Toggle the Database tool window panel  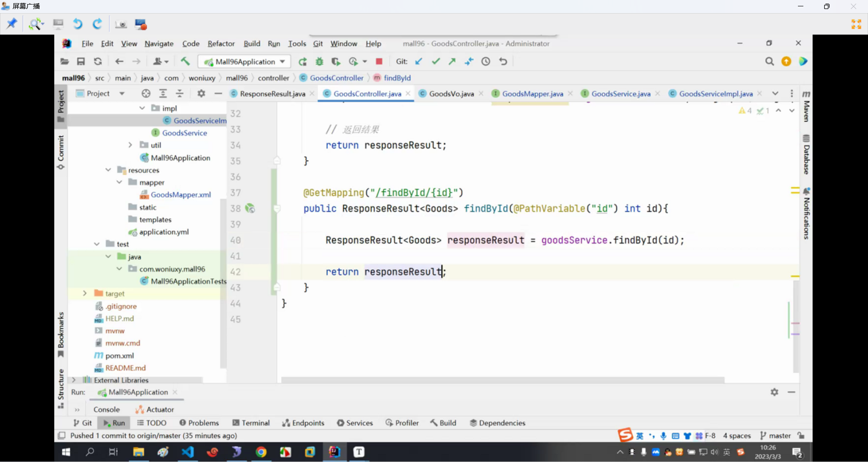coord(806,154)
